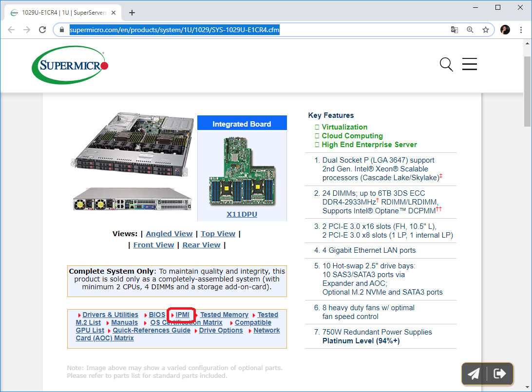Click the Cloud Computing feature text
Viewport: 532px width, 392px height.
pos(352,136)
